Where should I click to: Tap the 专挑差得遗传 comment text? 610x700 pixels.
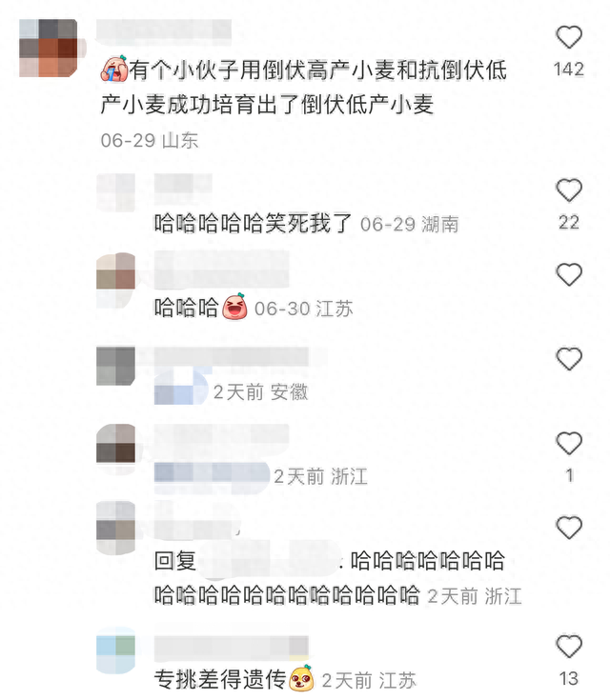220,679
